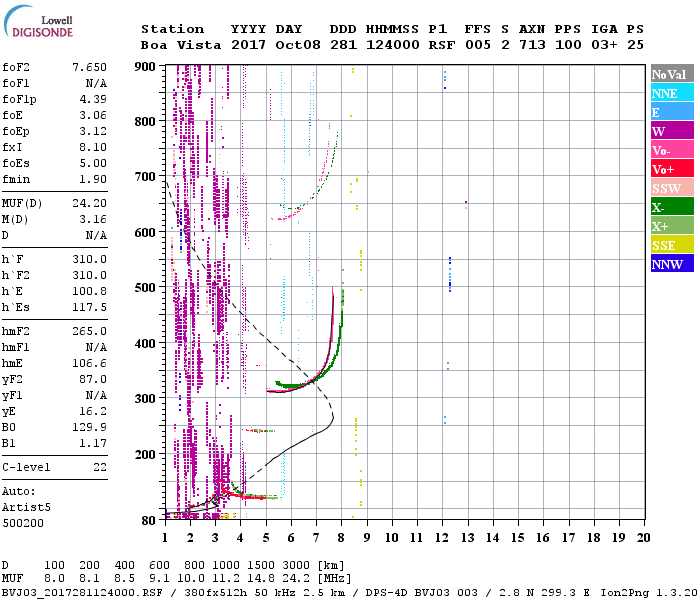
Task: Click the hmE value 106.6
Action: tap(89, 363)
